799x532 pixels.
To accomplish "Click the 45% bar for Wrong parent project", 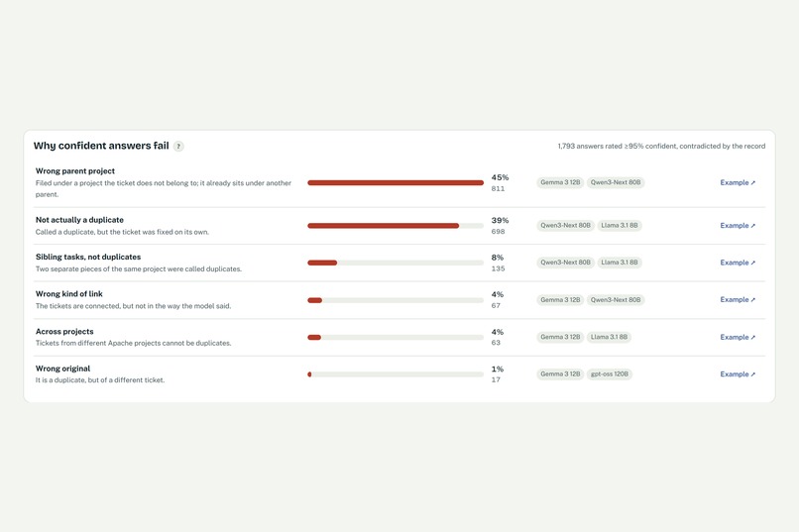I will pos(396,182).
